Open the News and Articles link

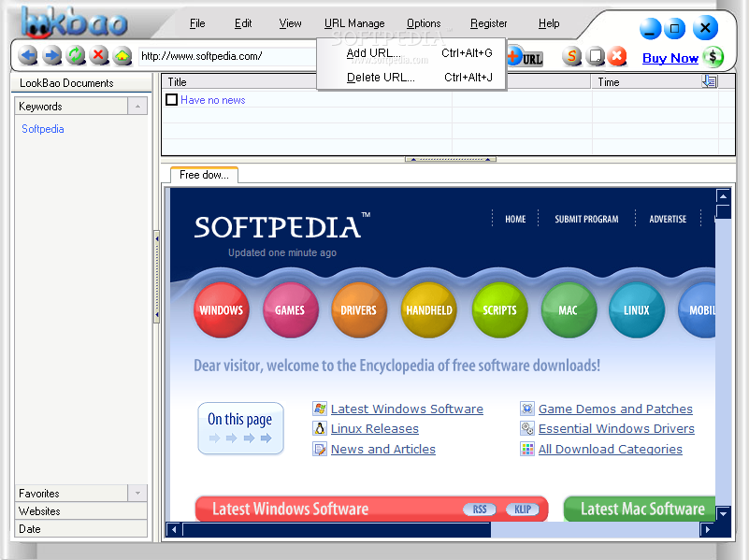(383, 450)
